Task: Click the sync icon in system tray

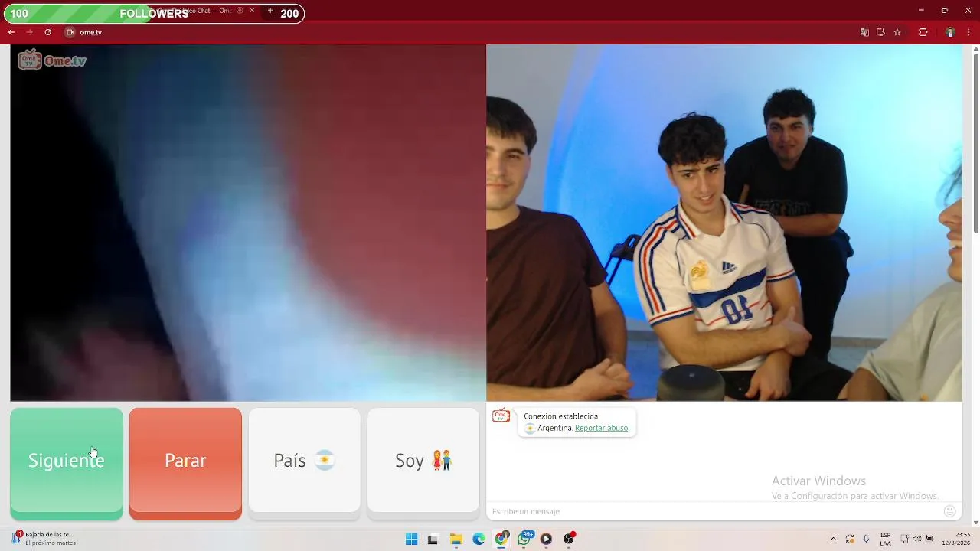Action: pos(850,539)
